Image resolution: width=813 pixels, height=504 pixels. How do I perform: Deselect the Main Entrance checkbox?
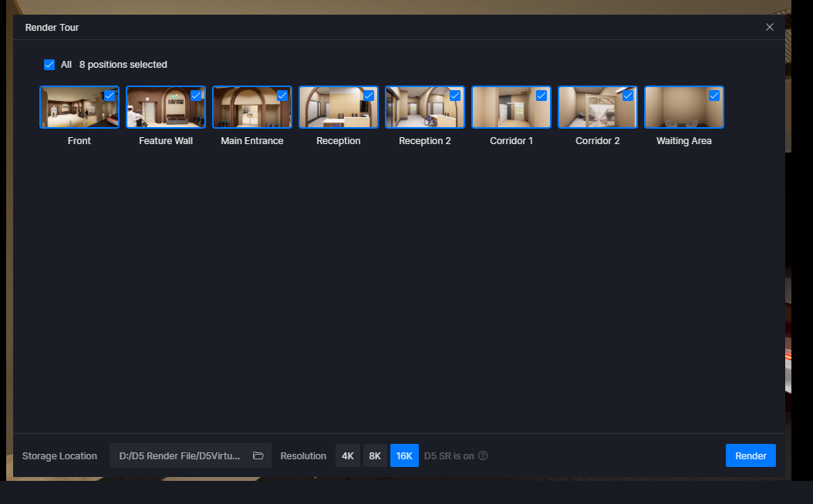[282, 96]
